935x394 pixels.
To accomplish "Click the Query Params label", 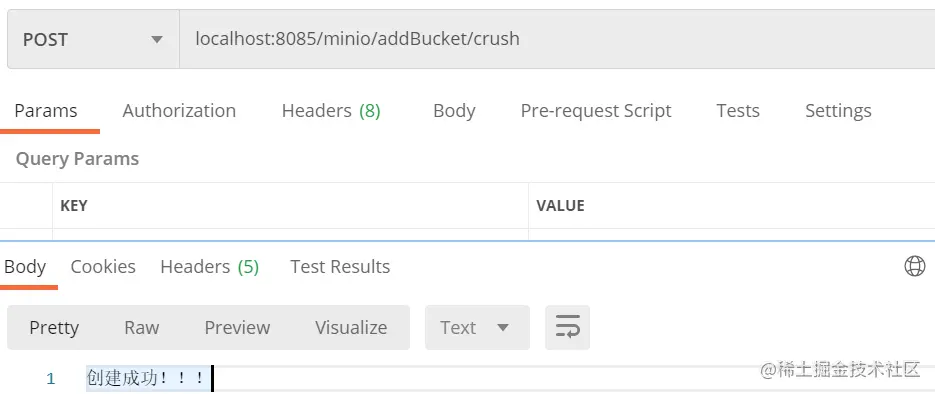I will (77, 159).
